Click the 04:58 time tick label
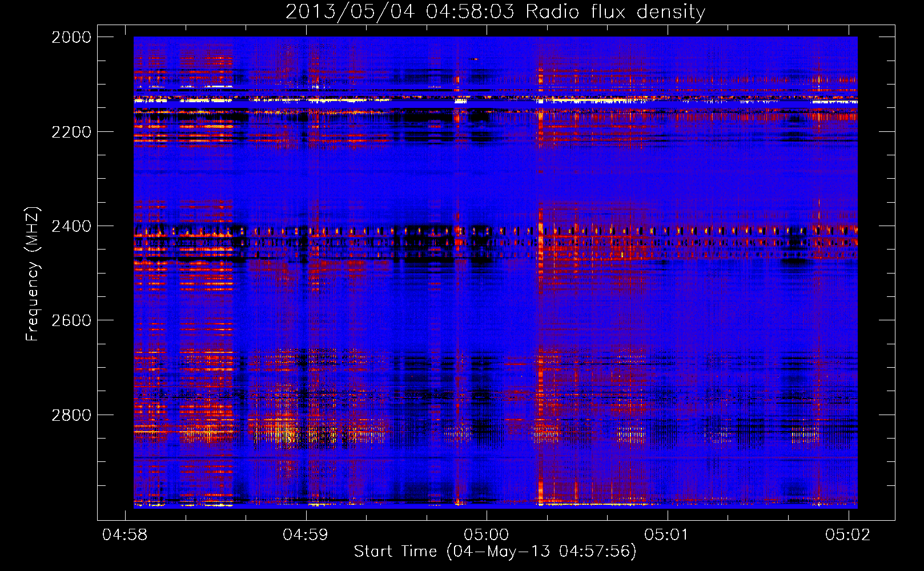 (x=125, y=535)
